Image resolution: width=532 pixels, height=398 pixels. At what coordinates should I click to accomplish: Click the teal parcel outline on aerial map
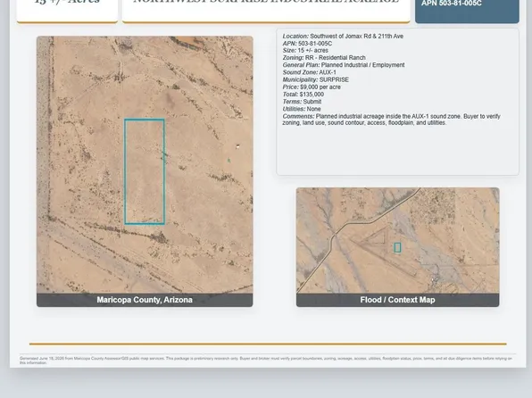coord(145,171)
